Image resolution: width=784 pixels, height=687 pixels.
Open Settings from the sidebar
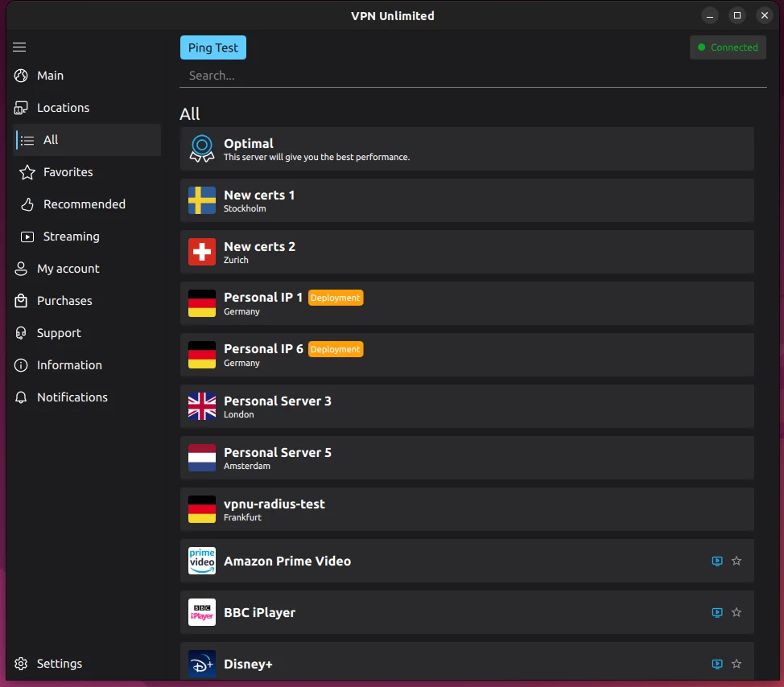point(59,664)
